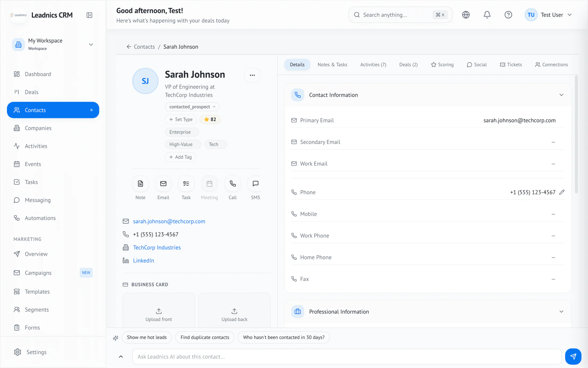
Task: Open Tickets tab
Action: (511, 65)
